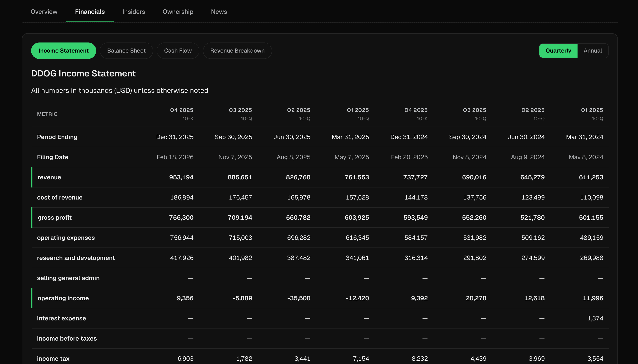Viewport: 638px width, 364px height.
Task: Click the Q1 2025 10-Q header ending Mar 31, 2025
Action: tap(358, 114)
